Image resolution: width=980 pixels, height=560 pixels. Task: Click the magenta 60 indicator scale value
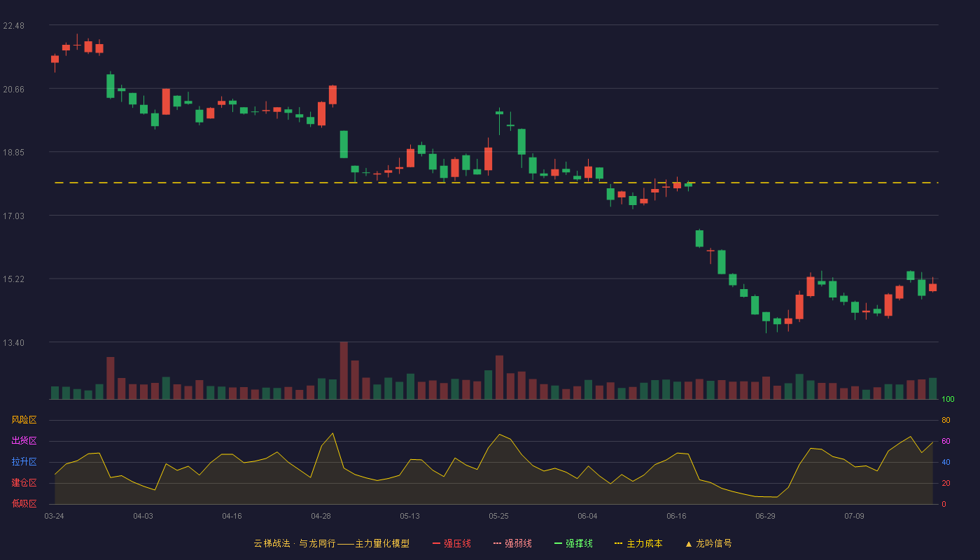coord(946,442)
